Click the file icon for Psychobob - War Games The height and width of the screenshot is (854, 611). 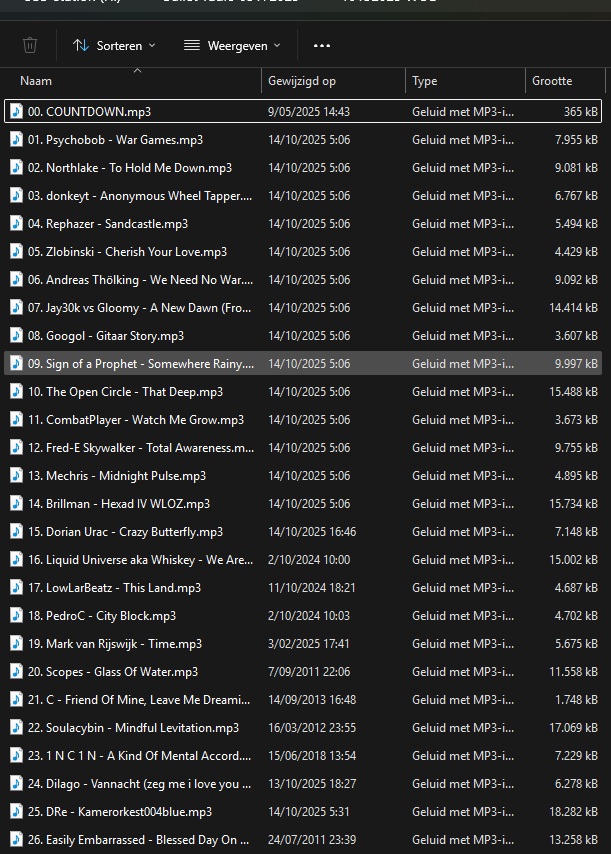[16, 140]
